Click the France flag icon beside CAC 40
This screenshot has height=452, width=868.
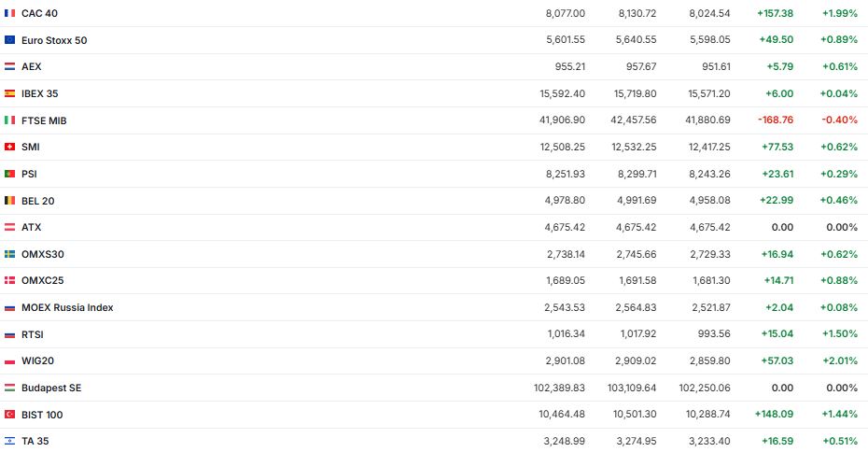click(9, 14)
